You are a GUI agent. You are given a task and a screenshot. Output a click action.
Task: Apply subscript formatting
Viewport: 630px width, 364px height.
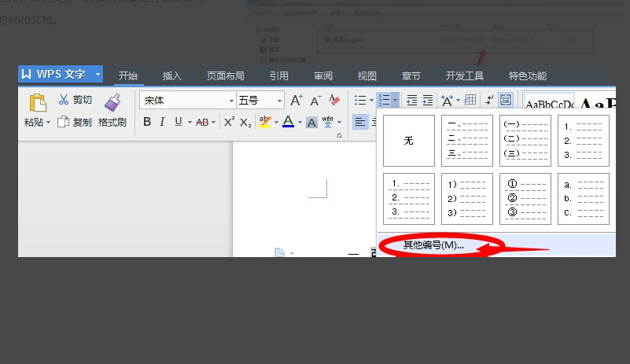point(245,122)
